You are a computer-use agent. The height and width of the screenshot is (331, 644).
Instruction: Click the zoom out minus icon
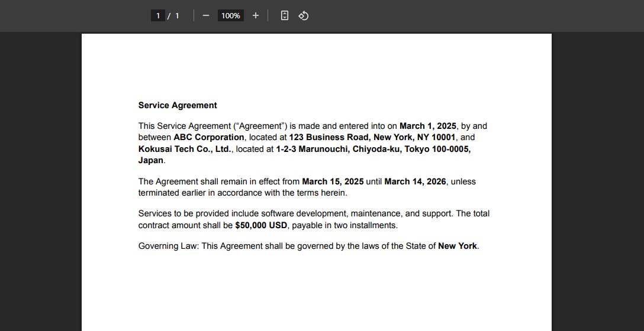point(206,15)
